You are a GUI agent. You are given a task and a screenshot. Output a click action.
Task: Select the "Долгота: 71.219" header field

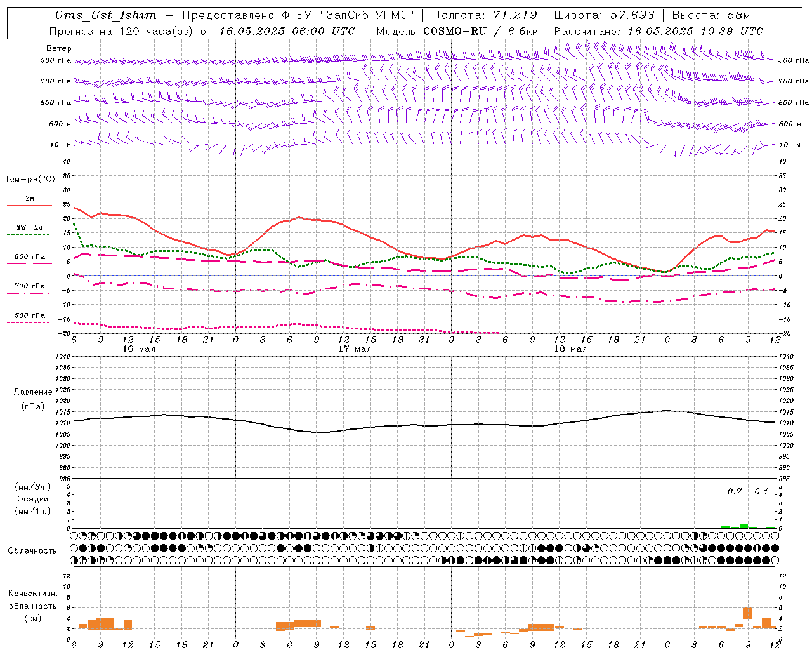tap(484, 15)
